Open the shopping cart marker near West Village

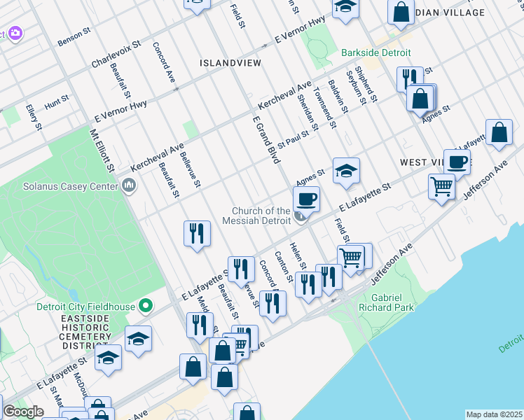[442, 186]
